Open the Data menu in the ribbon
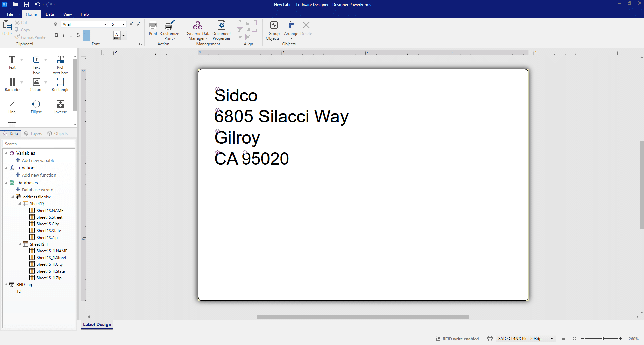644x345 pixels. [50, 14]
